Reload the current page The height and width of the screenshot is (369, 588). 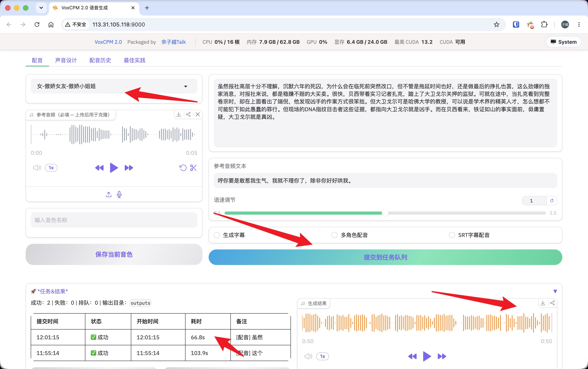click(x=37, y=24)
